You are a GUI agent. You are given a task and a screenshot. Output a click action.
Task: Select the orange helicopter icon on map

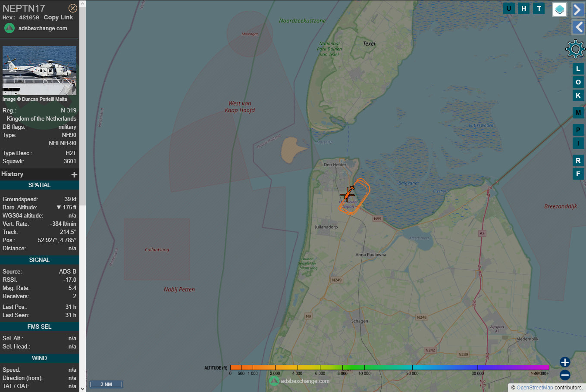click(x=348, y=194)
